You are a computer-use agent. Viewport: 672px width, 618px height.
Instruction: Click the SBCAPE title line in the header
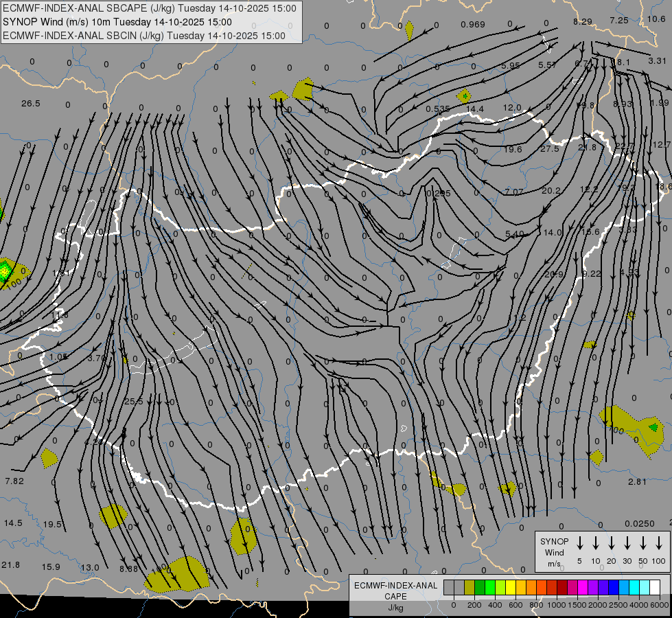click(149, 8)
